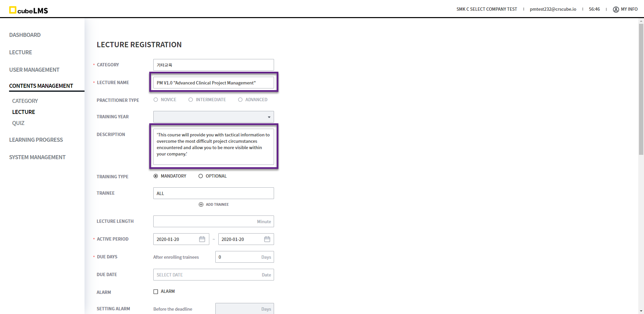
Task: Click the cubeLMS logo icon
Action: (13, 10)
